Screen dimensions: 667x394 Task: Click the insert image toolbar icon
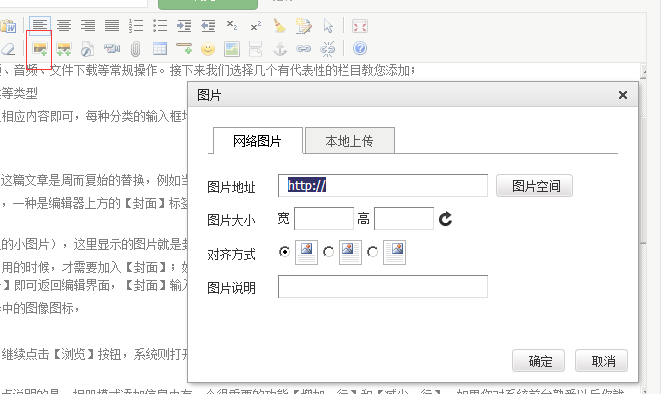[x=40, y=49]
